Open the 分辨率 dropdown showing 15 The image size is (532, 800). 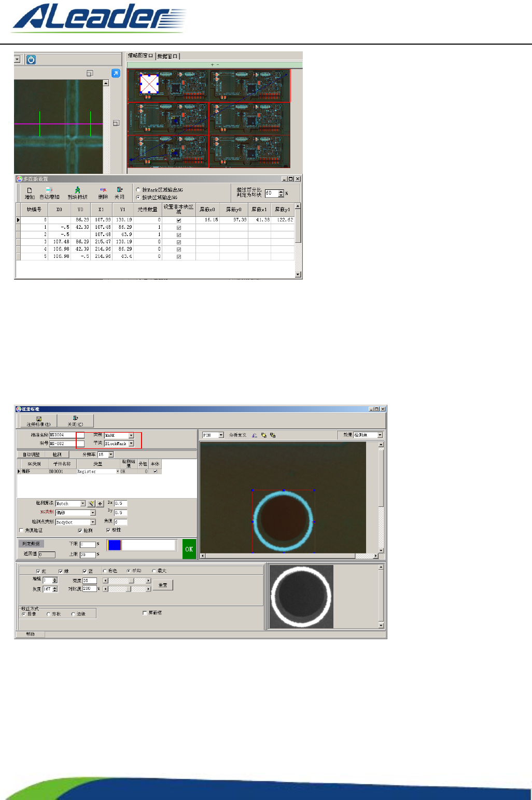(x=110, y=454)
